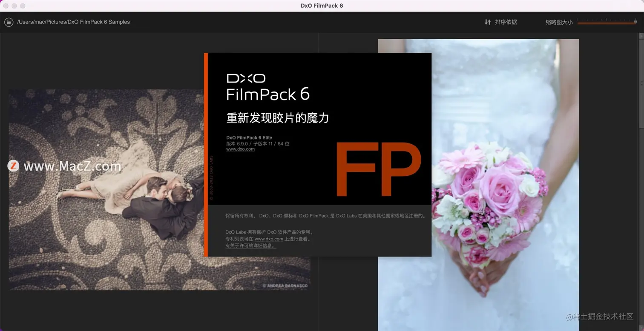644x331 pixels.
Task: Click the 缩略图大小 label
Action: [559, 22]
